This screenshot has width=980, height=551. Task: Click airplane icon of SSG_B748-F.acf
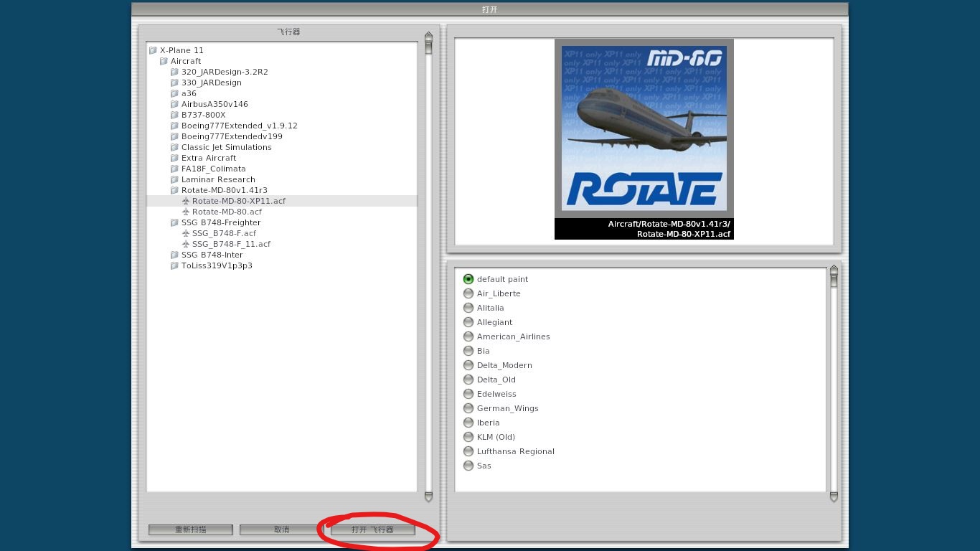[x=186, y=233]
